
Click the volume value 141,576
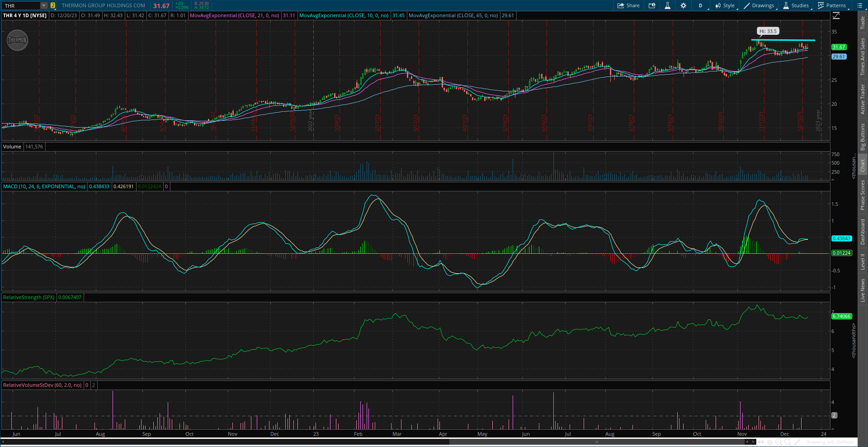34,147
